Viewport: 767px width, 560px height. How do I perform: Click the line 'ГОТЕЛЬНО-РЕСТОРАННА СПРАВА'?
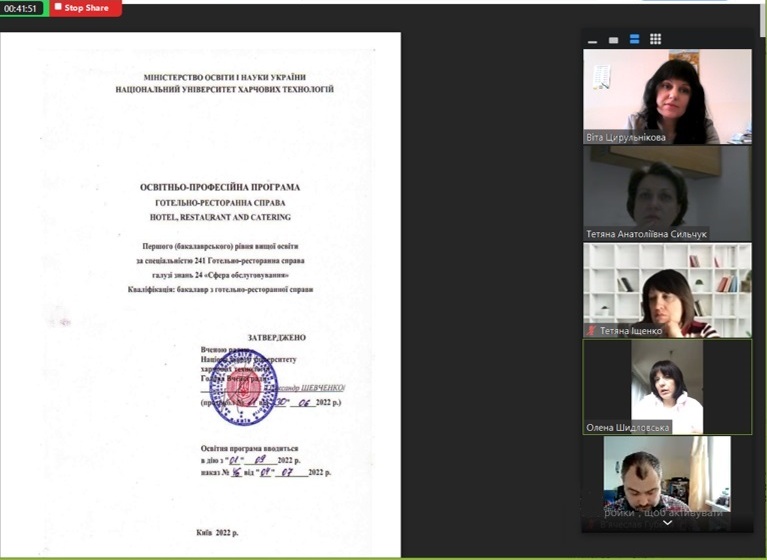point(220,202)
